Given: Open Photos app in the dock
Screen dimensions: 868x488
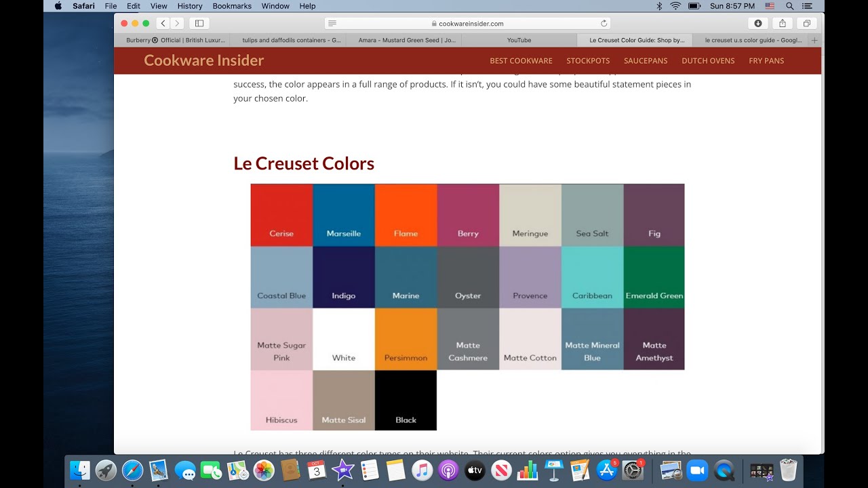Looking at the screenshot, I should 264,470.
